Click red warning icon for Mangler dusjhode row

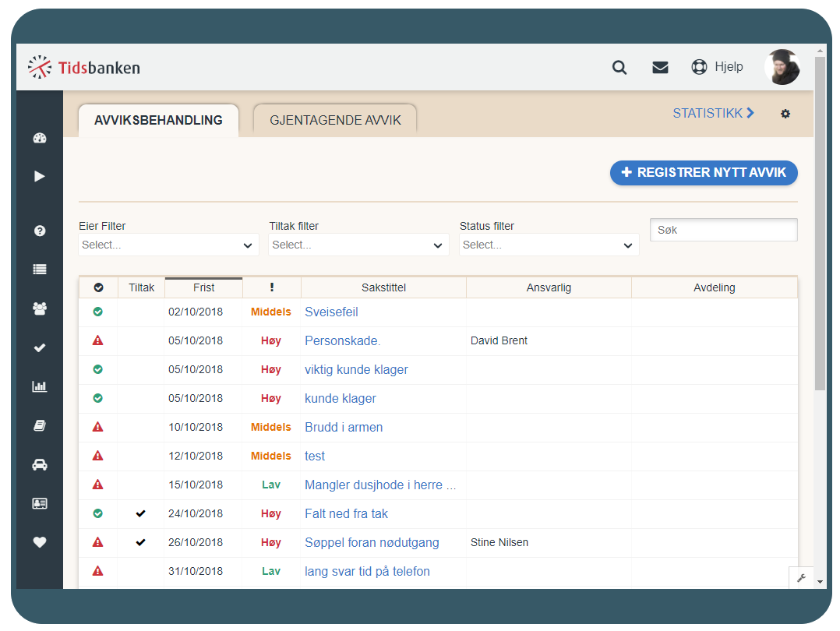[x=97, y=485]
